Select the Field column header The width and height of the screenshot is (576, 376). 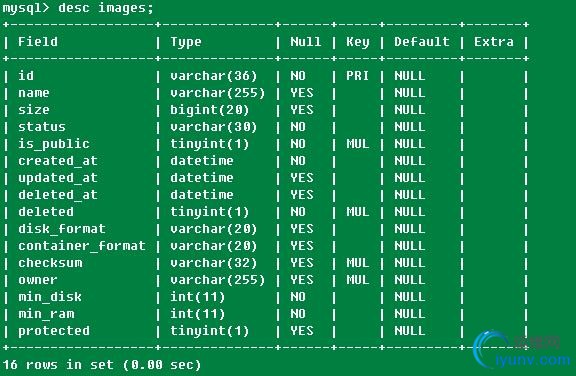pyautogui.click(x=38, y=41)
